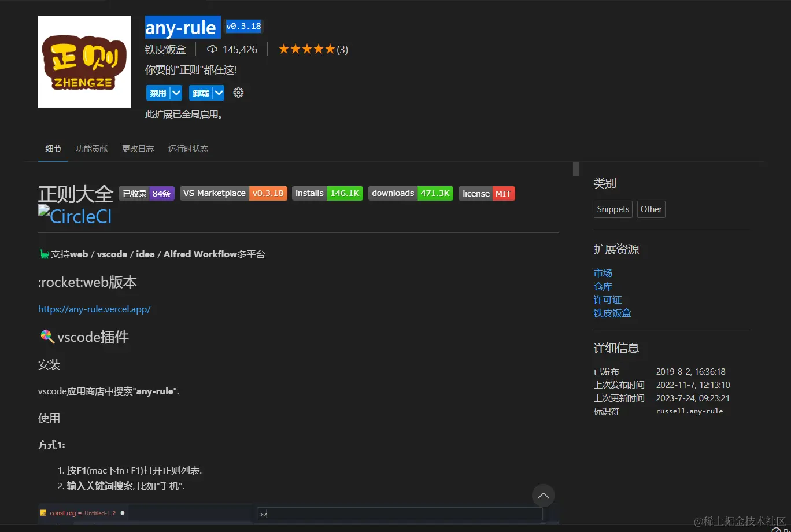
Task: Click the 上次更新时间 label
Action: point(619,398)
